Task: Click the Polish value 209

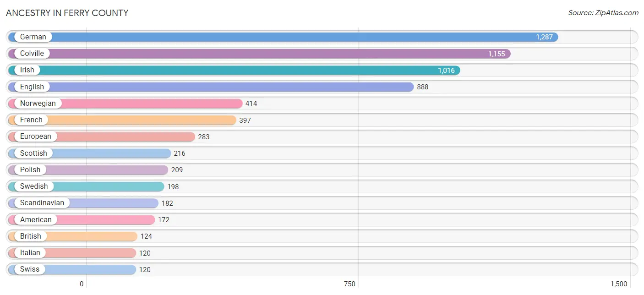Action: [x=177, y=170]
